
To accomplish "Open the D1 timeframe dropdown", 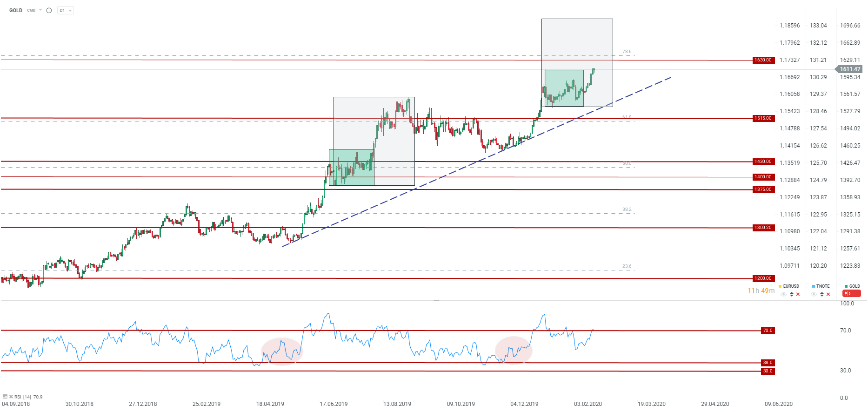I will tap(66, 10).
